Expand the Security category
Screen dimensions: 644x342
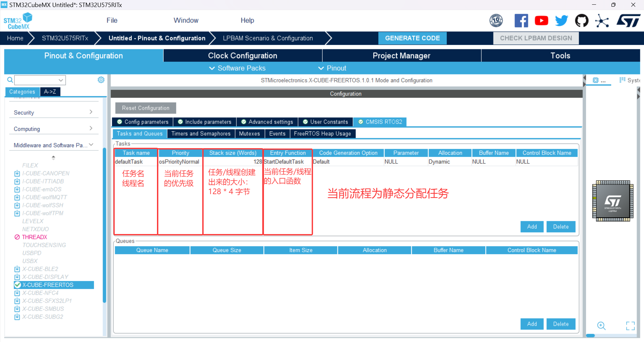pyautogui.click(x=53, y=112)
